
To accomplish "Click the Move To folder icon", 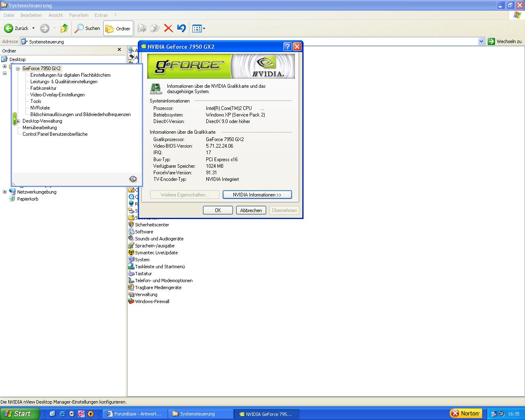I will coord(142,28).
